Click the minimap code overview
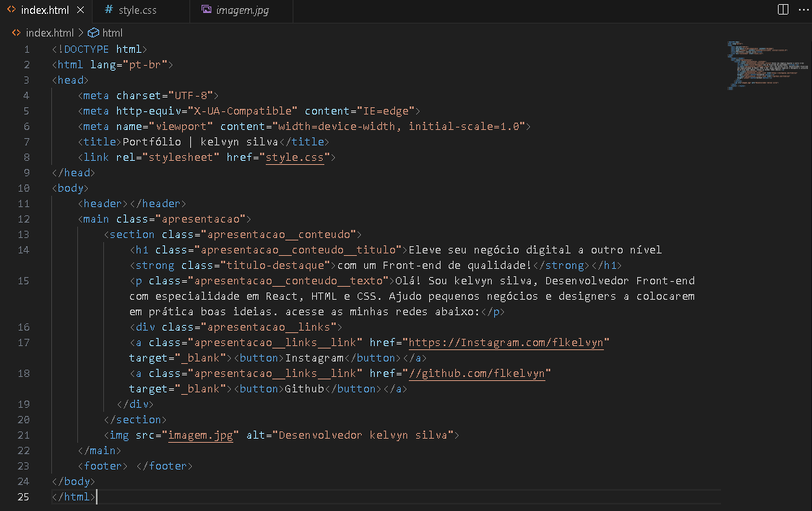This screenshot has width=812, height=511. coord(766,65)
